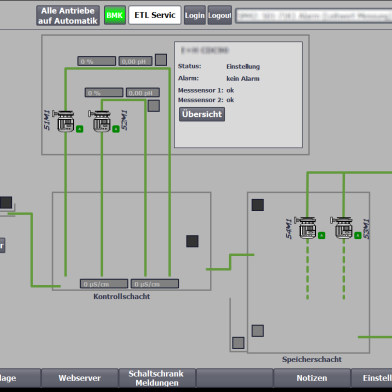Click the Logout button
Screen dimensions: 392x392
click(220, 15)
